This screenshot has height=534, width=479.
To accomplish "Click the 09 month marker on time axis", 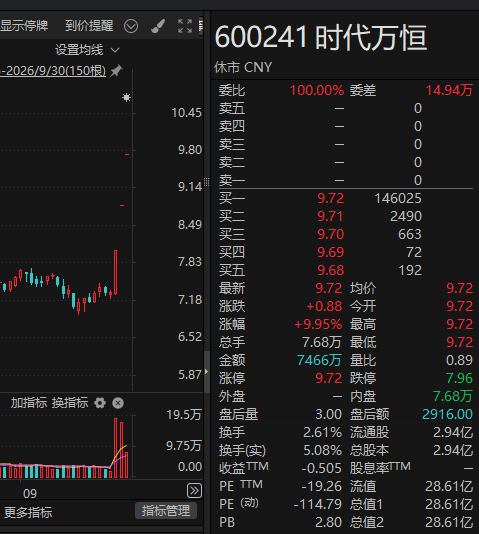I will (30, 494).
